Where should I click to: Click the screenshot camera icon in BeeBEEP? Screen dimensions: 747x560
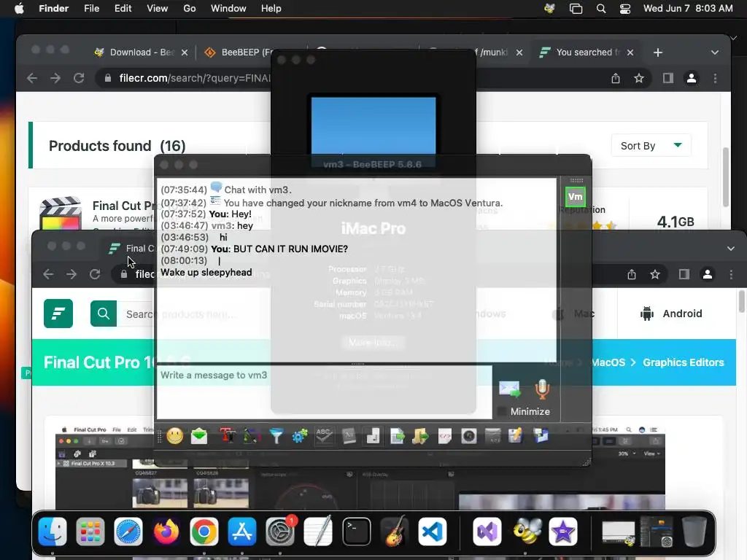[469, 436]
